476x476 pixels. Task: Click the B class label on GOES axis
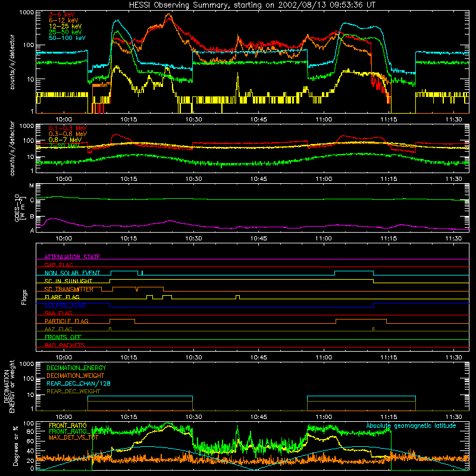click(32, 217)
